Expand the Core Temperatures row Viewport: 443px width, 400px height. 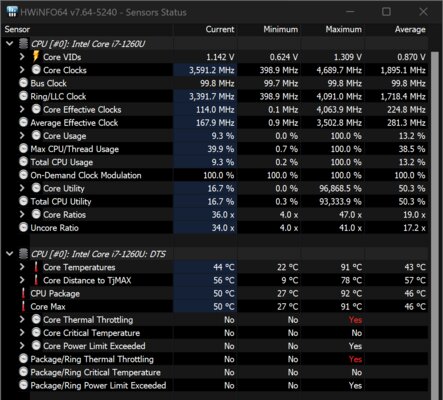(22, 267)
